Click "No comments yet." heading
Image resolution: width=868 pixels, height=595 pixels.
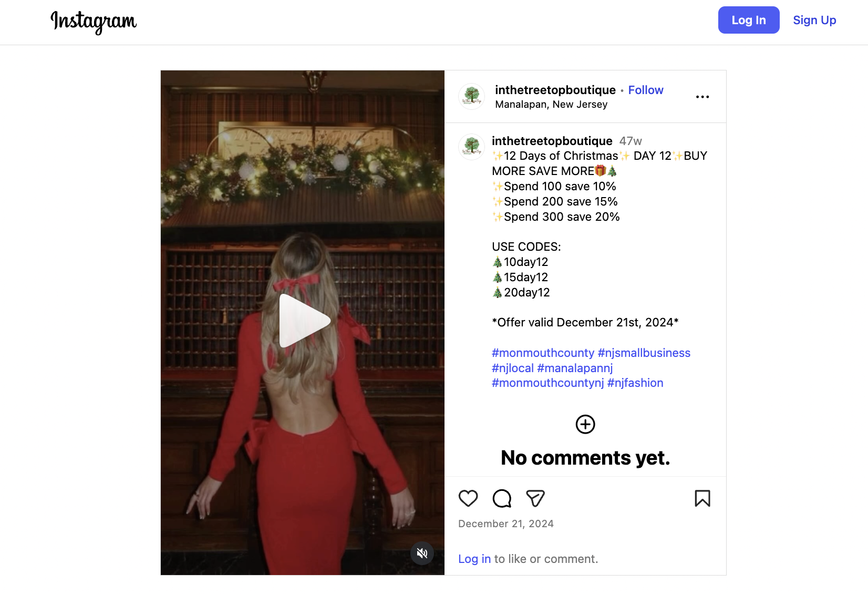(x=585, y=458)
